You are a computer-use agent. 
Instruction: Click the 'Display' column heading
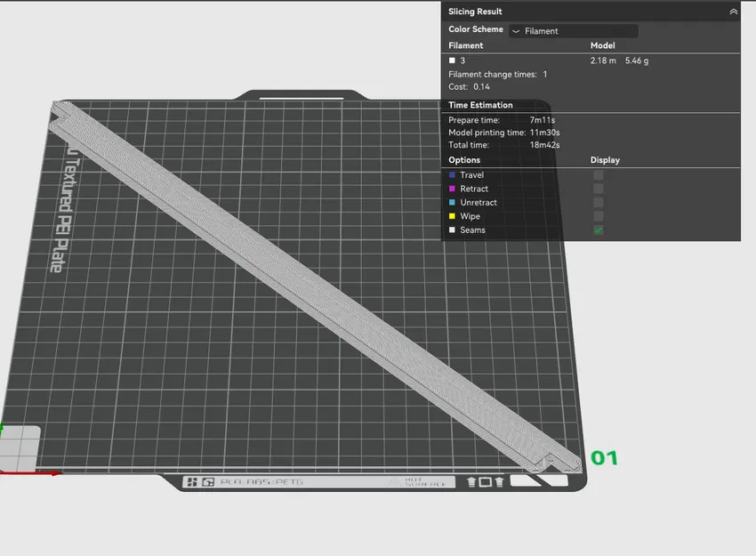pos(605,160)
